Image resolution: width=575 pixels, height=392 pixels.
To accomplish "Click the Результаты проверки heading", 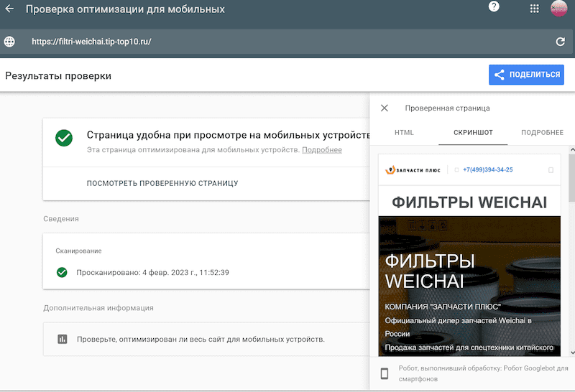I will pos(58,76).
